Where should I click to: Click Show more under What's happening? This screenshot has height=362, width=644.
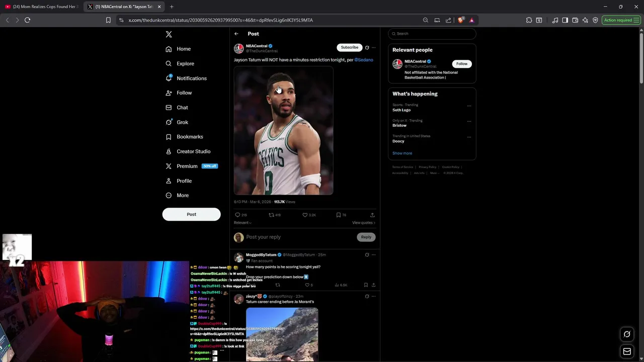pyautogui.click(x=402, y=153)
